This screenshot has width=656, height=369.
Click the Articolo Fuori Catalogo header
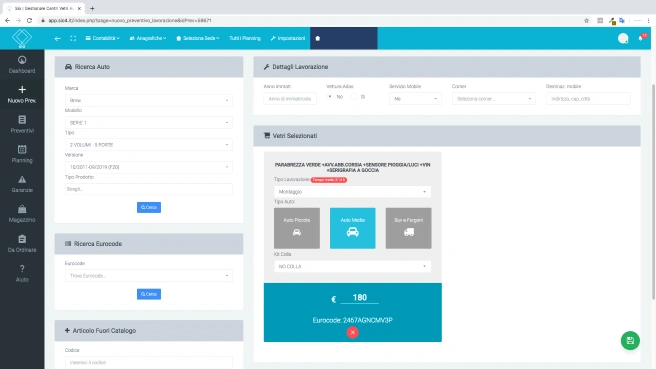149,331
